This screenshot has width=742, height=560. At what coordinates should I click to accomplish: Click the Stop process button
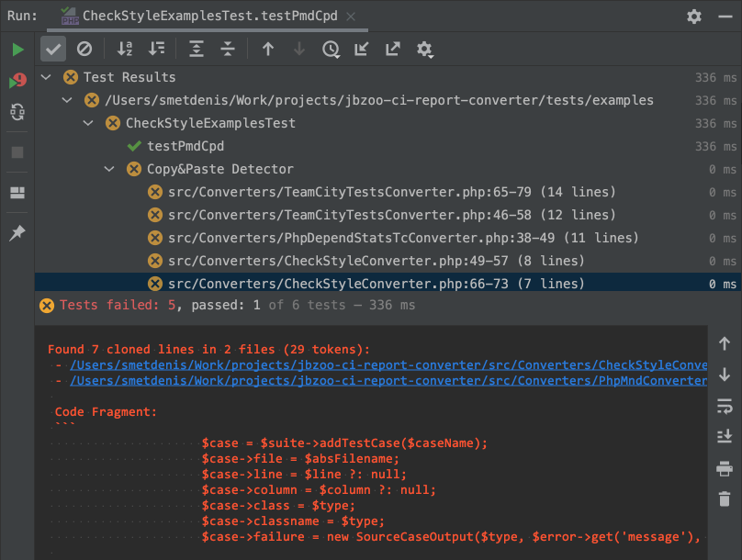tap(17, 152)
